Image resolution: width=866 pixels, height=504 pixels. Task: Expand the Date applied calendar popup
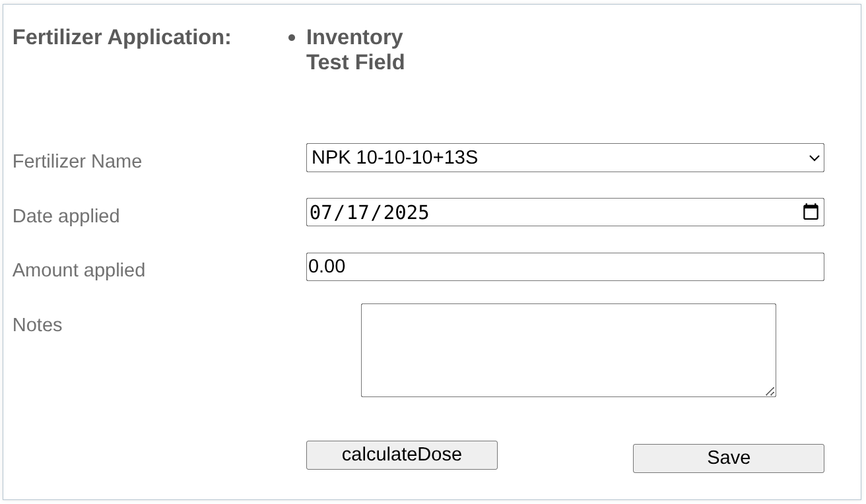click(x=811, y=212)
